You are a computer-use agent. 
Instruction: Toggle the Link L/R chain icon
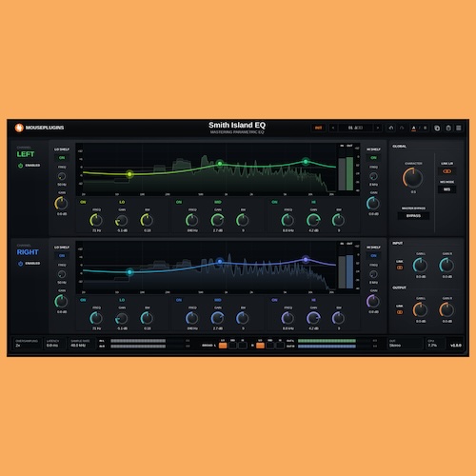click(446, 171)
